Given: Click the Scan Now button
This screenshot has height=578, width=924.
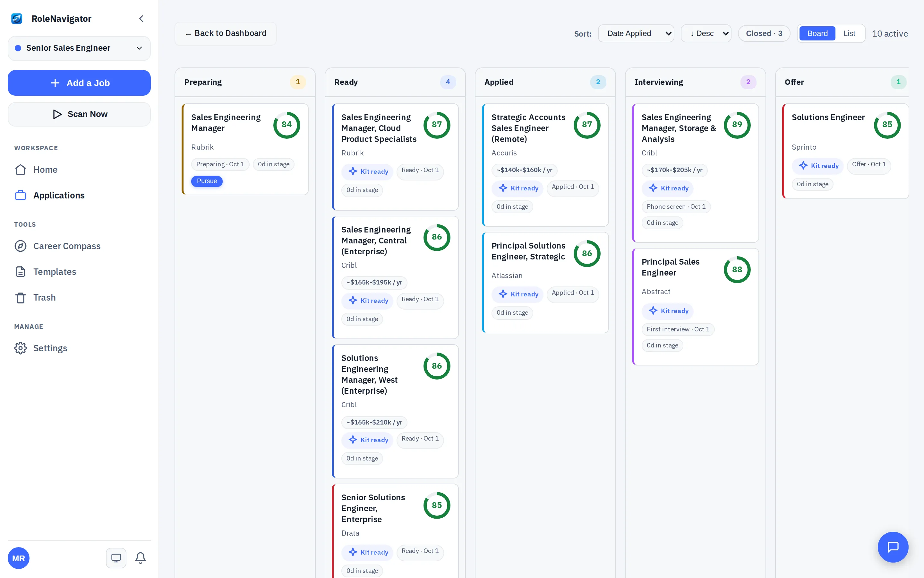Looking at the screenshot, I should click(x=79, y=114).
